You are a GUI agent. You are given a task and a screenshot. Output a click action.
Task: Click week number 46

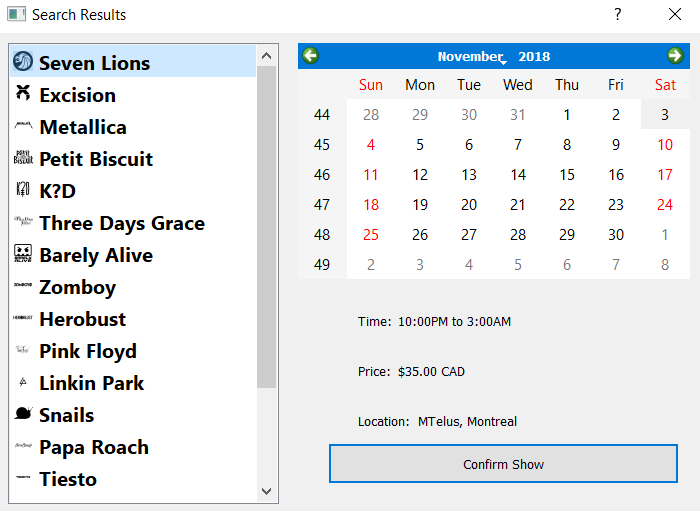[x=322, y=174]
